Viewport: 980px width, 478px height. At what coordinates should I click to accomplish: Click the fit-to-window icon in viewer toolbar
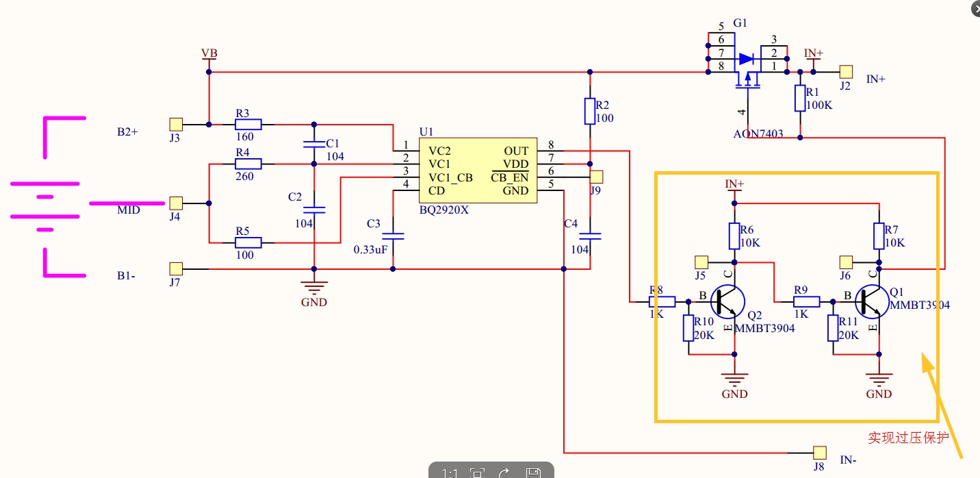(478, 473)
